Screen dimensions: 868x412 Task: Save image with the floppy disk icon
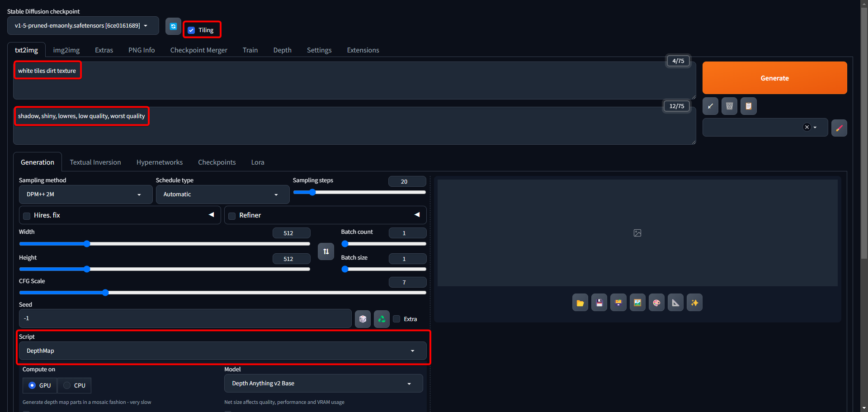[x=599, y=303]
